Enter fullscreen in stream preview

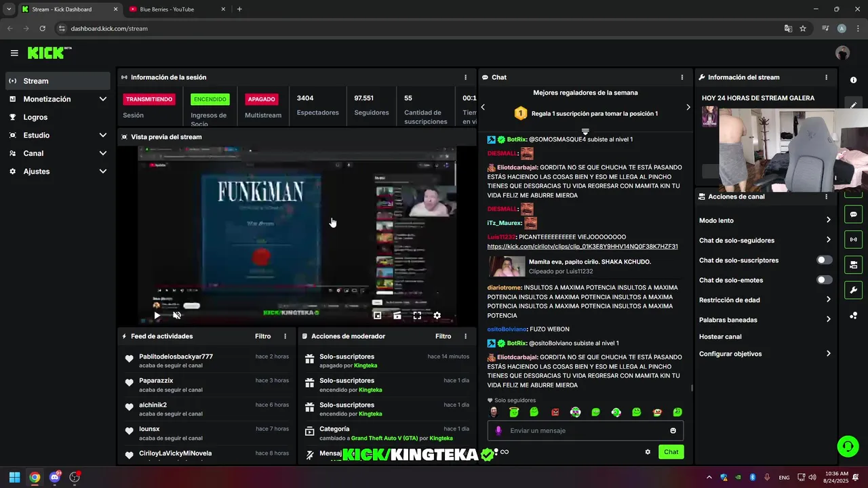417,315
